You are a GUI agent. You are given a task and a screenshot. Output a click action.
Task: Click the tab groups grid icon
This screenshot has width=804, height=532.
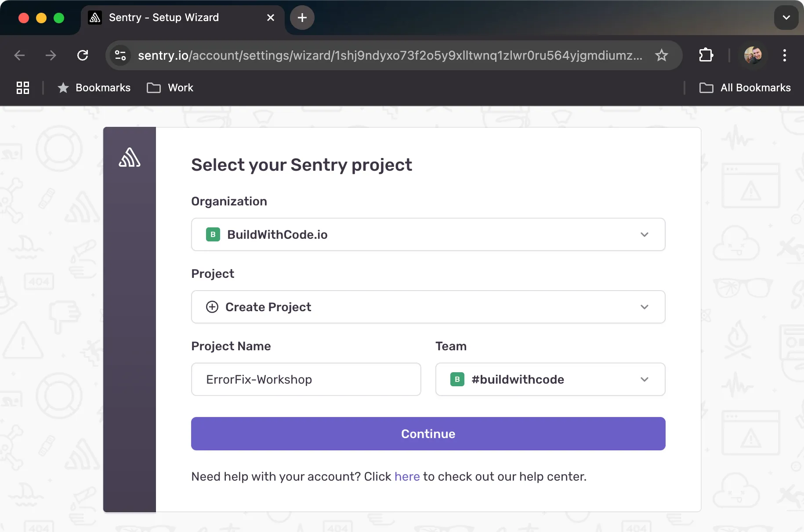[22, 87]
